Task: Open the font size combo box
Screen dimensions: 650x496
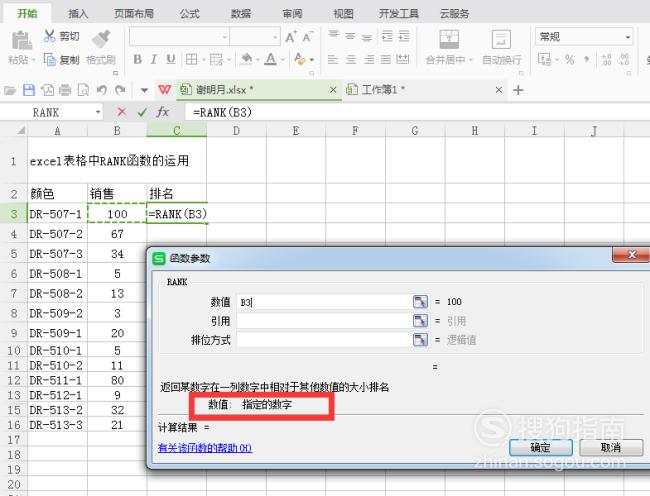Action: (x=255, y=37)
